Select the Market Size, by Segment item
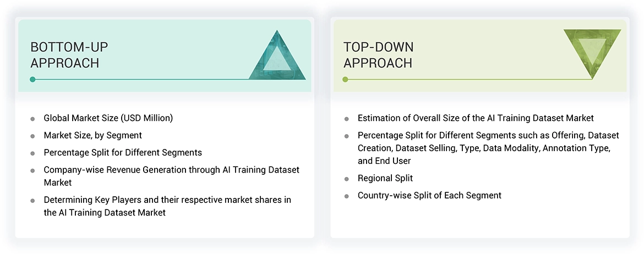The image size is (644, 254). [93, 135]
